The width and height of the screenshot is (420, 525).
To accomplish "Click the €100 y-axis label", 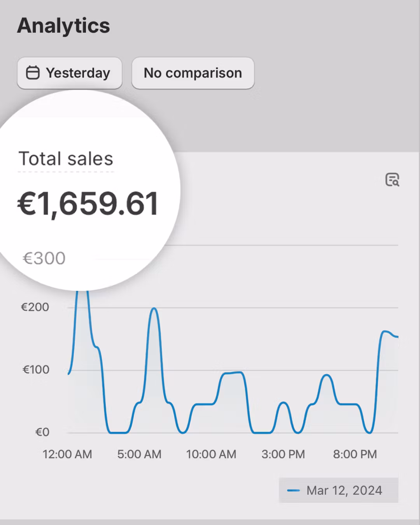I will (x=36, y=369).
